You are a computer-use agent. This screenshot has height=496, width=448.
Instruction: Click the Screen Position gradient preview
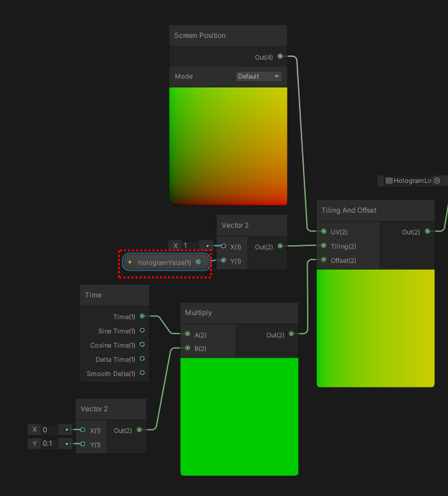(x=228, y=146)
